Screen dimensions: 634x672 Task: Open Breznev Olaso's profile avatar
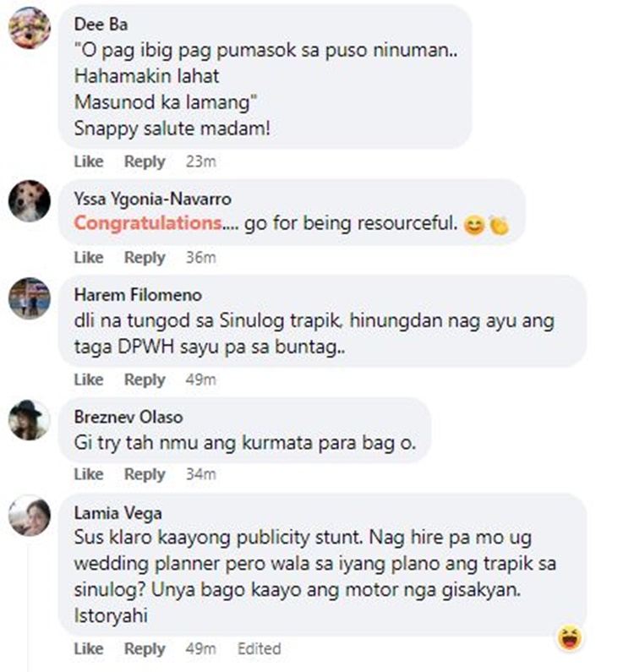tap(30, 420)
